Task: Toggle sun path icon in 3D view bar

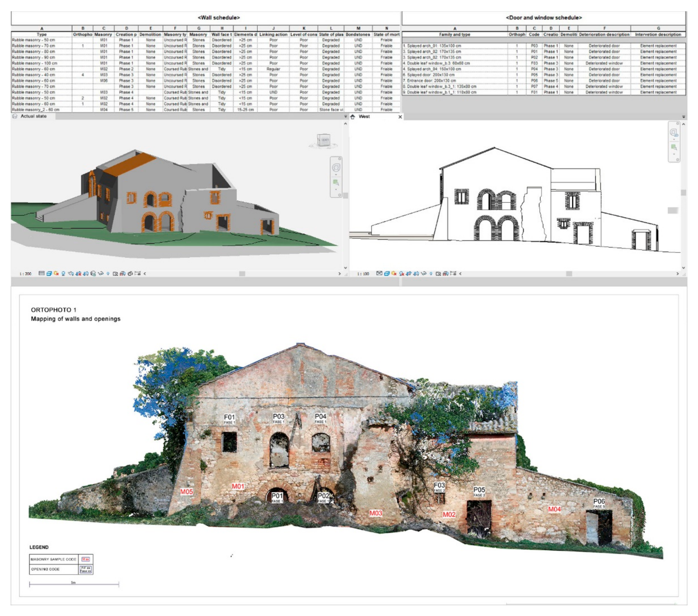Action: (56, 274)
